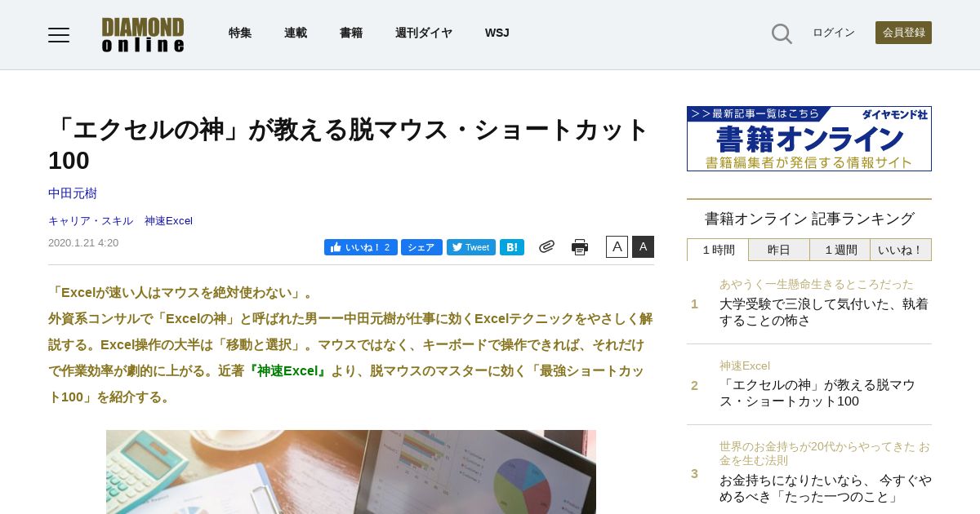Click the article hero image
The image size is (980, 514).
click(x=351, y=472)
